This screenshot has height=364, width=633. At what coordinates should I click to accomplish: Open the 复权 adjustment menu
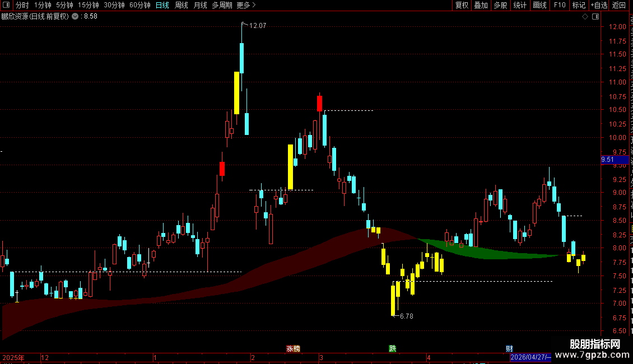click(462, 5)
